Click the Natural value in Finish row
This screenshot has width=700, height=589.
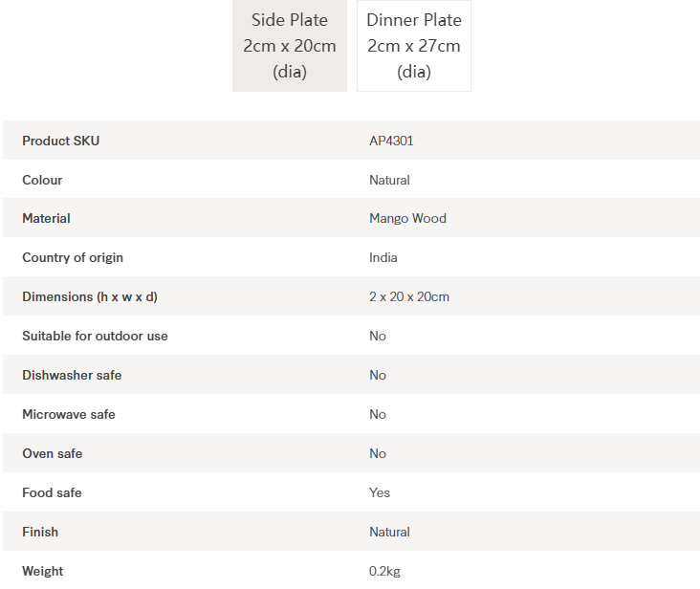[389, 532]
